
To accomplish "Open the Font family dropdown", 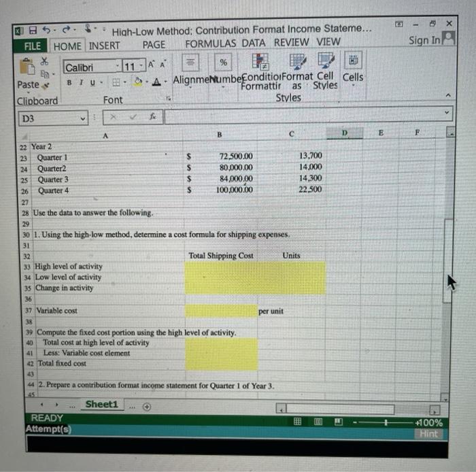I will tap(117, 66).
